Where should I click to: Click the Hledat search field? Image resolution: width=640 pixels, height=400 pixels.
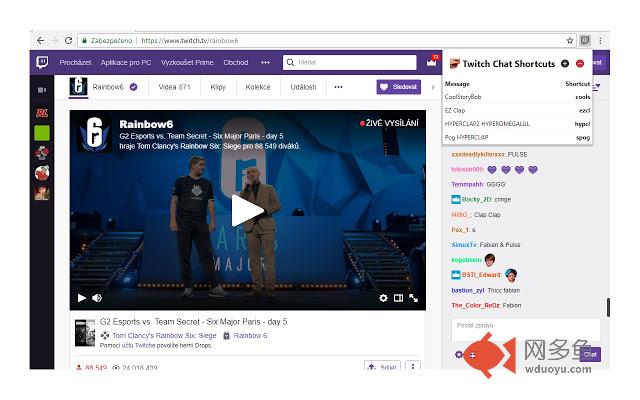click(x=349, y=62)
